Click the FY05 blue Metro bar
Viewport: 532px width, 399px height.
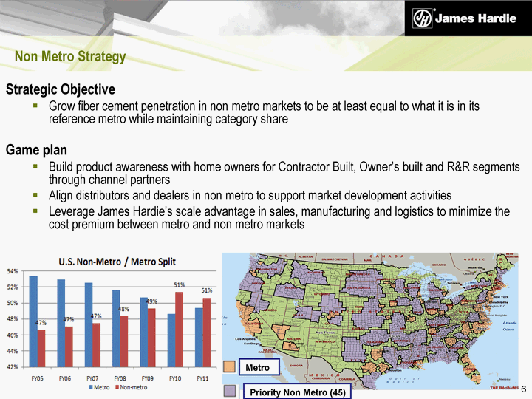click(33, 321)
